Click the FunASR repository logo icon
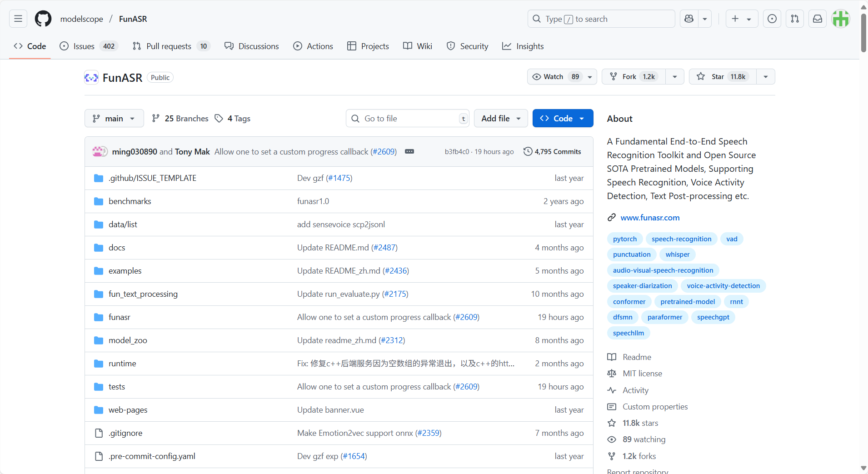Viewport: 868px width, 474px height. click(91, 78)
